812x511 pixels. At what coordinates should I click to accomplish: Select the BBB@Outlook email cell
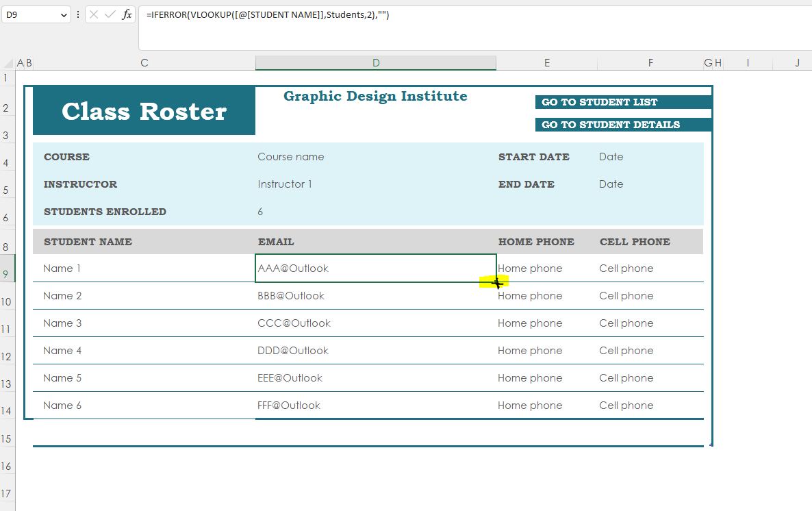[376, 296]
